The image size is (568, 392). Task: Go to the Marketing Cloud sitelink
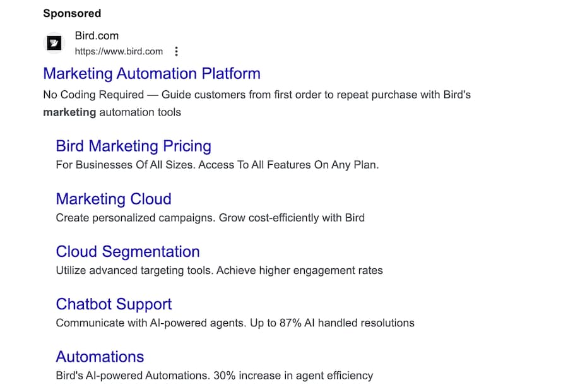tap(114, 199)
